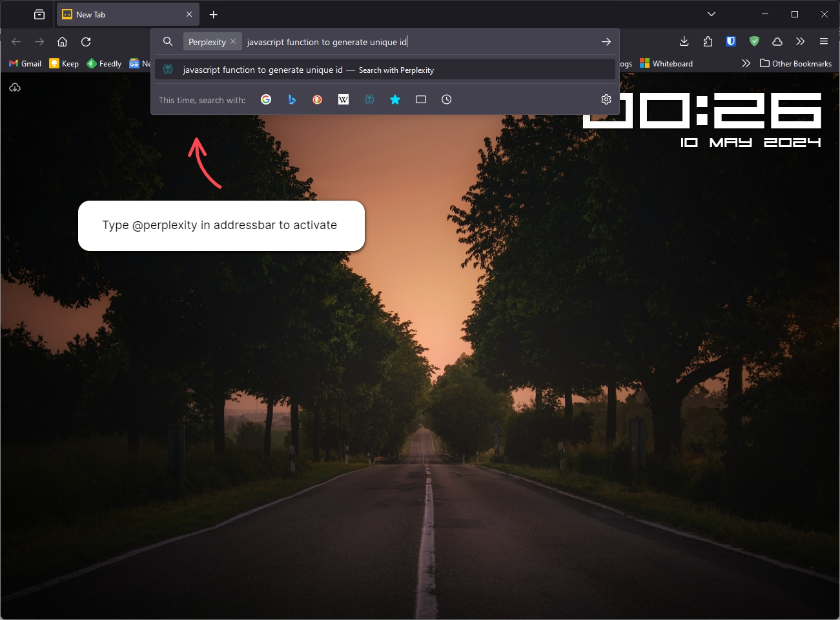Select the New Tab tab
840x620 pixels.
[x=128, y=14]
